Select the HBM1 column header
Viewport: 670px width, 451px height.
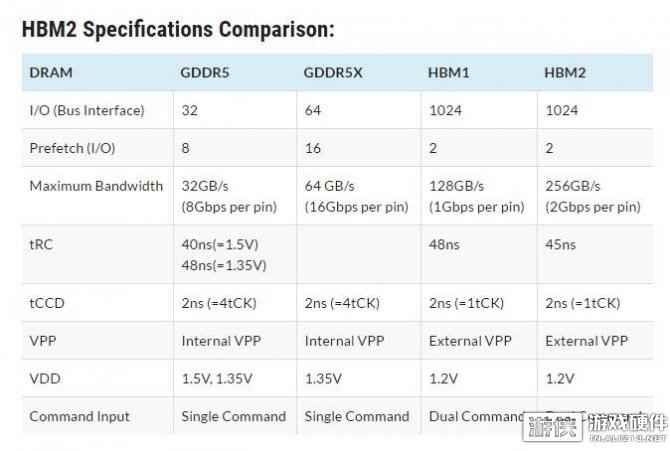449,73
